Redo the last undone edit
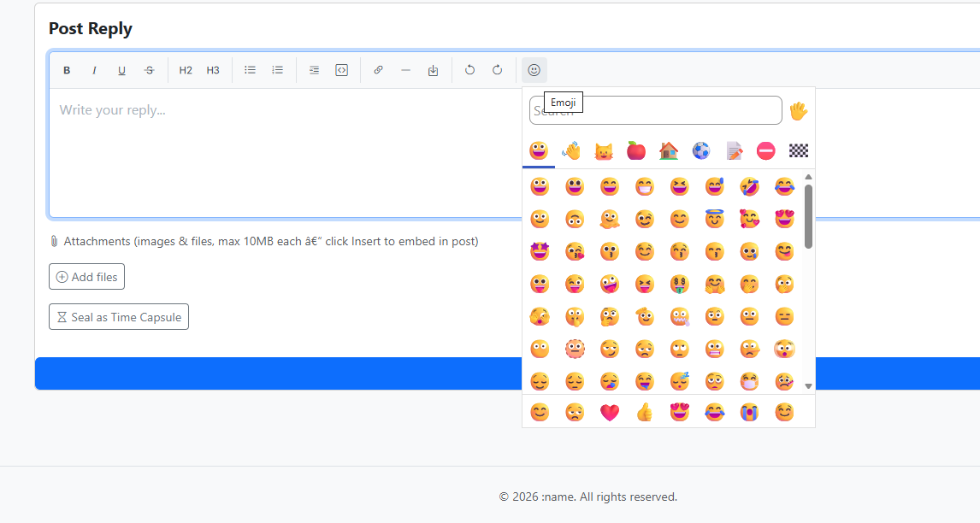980x523 pixels. click(x=497, y=70)
